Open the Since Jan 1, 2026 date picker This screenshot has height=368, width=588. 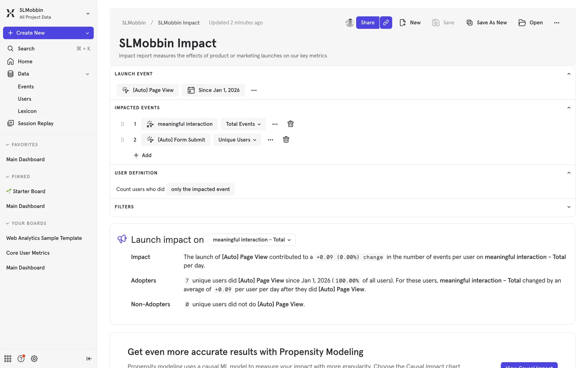coord(213,90)
